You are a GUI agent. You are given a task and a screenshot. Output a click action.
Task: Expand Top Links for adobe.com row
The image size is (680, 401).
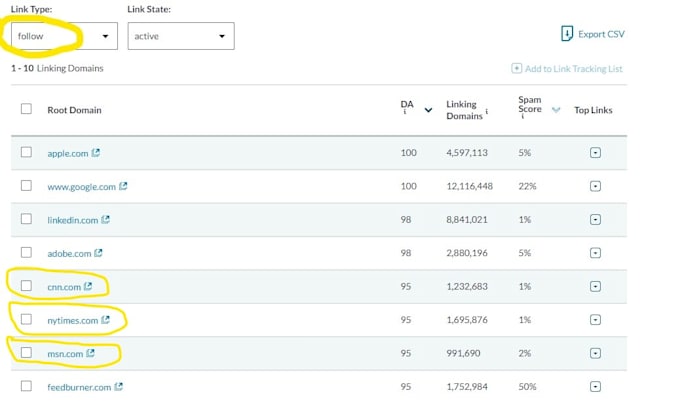pos(595,253)
